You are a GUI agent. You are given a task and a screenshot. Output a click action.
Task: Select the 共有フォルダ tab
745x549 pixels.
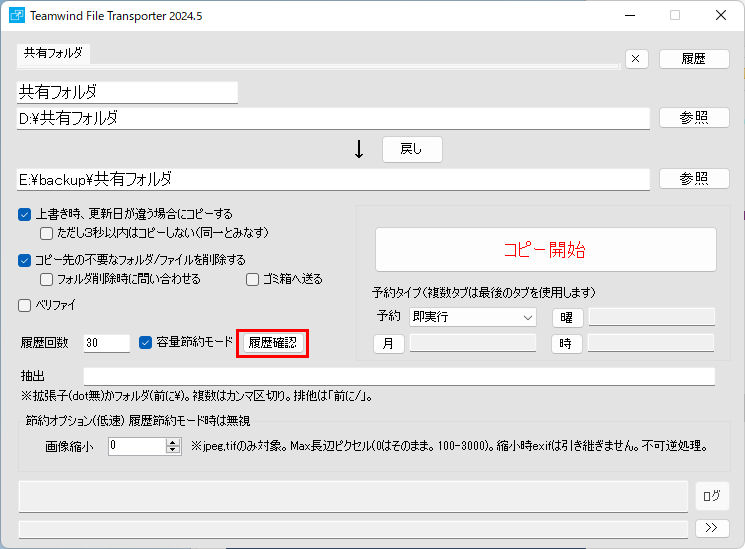pos(54,53)
